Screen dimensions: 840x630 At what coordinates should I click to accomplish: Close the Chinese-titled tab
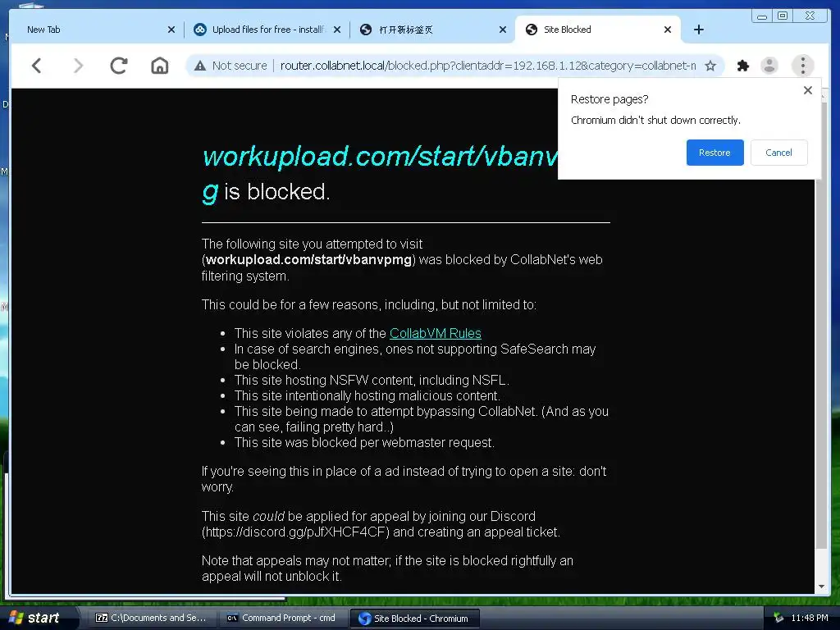[503, 30]
